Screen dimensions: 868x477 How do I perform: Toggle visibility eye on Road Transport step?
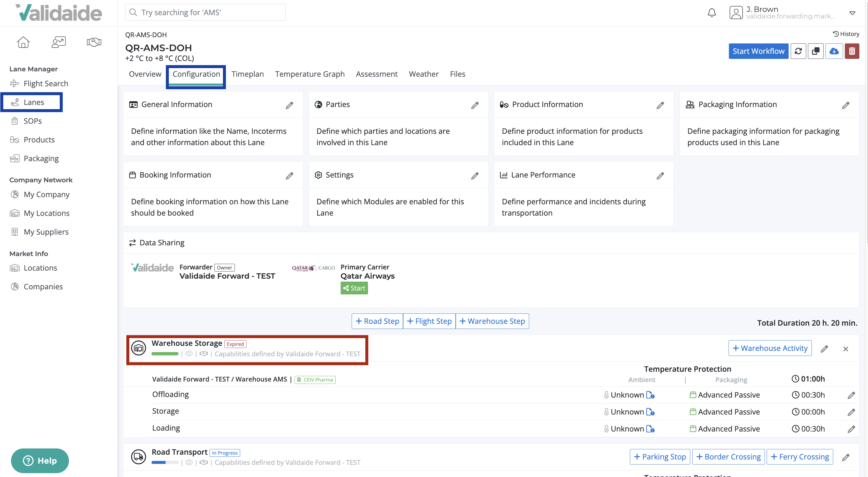(189, 462)
